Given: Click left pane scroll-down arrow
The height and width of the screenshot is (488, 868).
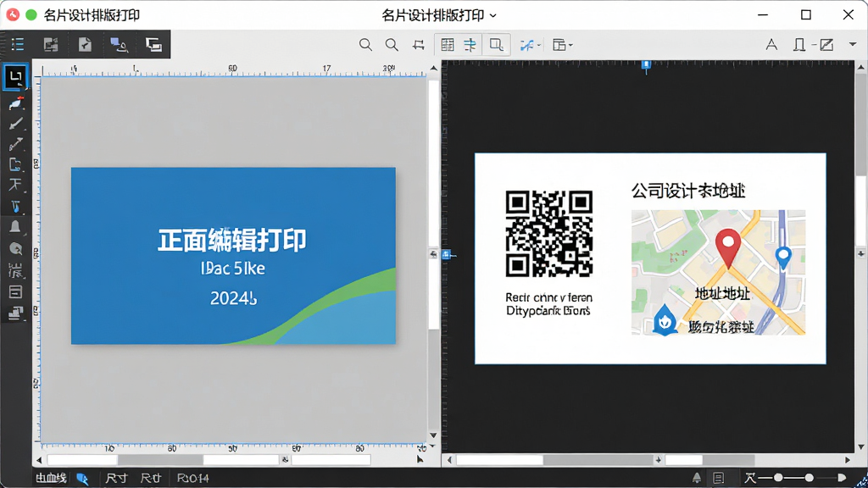Looking at the screenshot, I should click(433, 436).
